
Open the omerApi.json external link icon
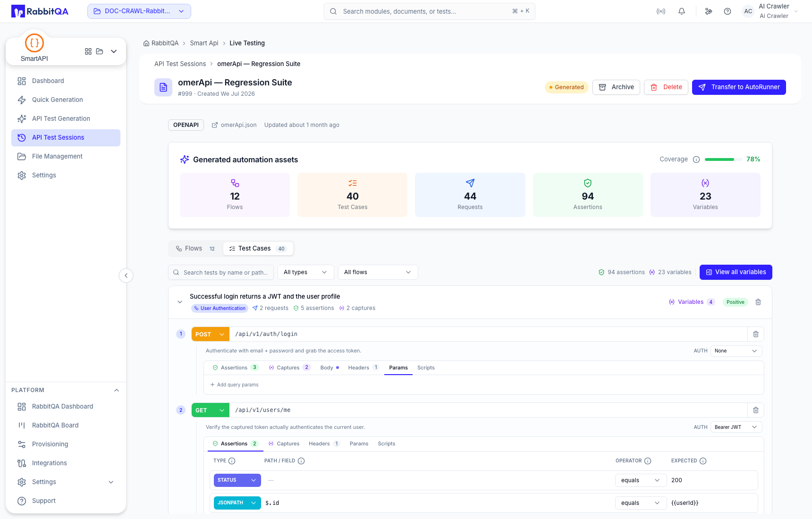(x=215, y=125)
